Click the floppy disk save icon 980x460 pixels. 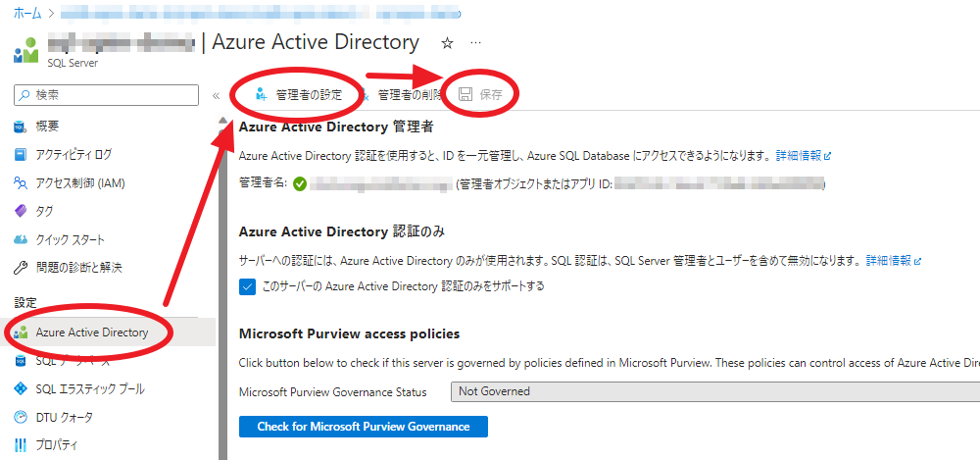[465, 95]
